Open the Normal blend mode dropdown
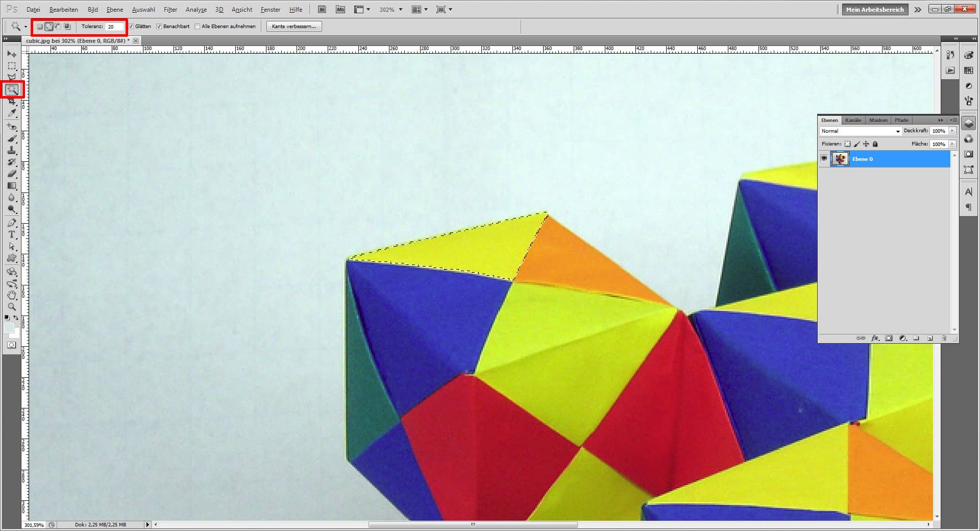980x531 pixels. [897, 131]
